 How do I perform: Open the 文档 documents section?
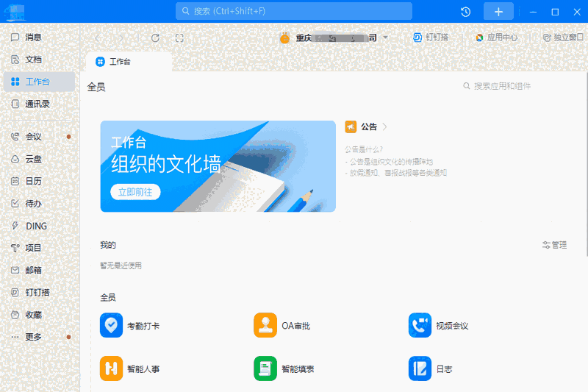point(33,60)
